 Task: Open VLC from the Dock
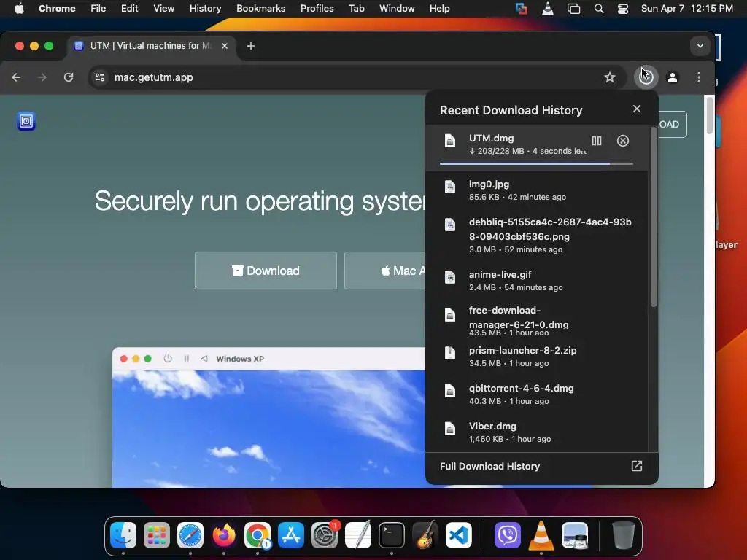pos(541,534)
